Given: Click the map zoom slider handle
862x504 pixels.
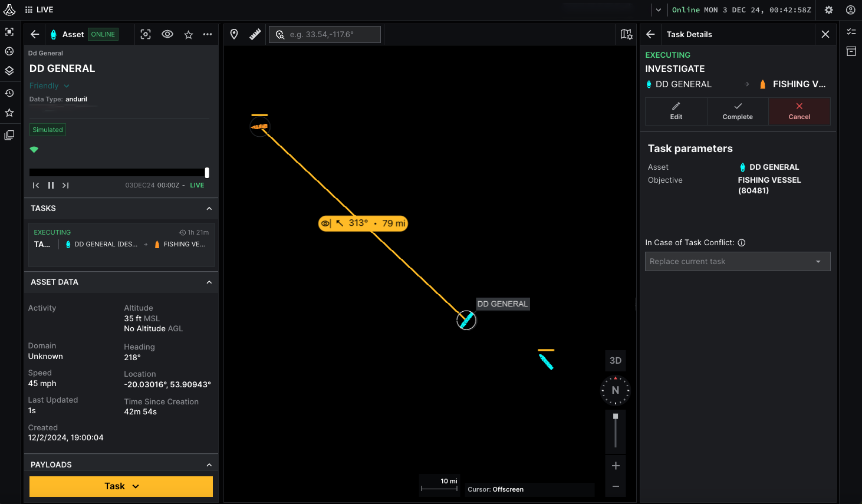Looking at the screenshot, I should point(616,416).
